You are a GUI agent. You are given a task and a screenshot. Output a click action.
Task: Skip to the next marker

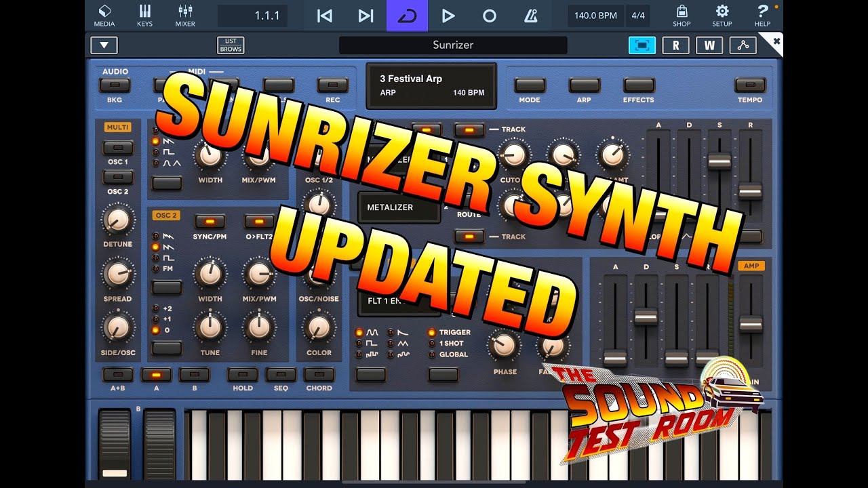click(366, 16)
